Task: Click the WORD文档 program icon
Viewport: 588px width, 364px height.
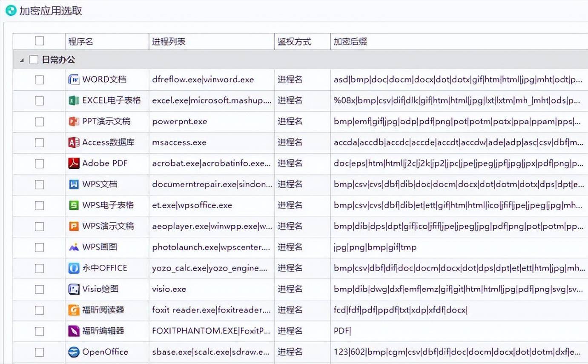Action: [74, 80]
